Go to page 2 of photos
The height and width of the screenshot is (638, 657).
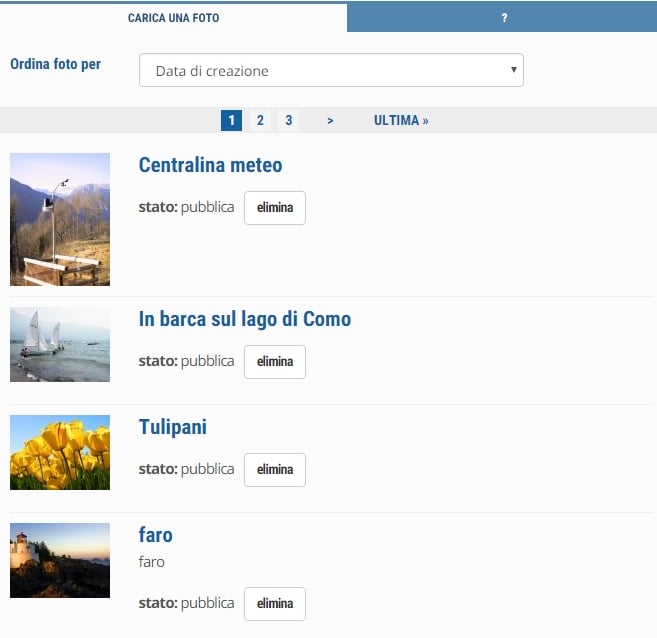click(x=260, y=120)
